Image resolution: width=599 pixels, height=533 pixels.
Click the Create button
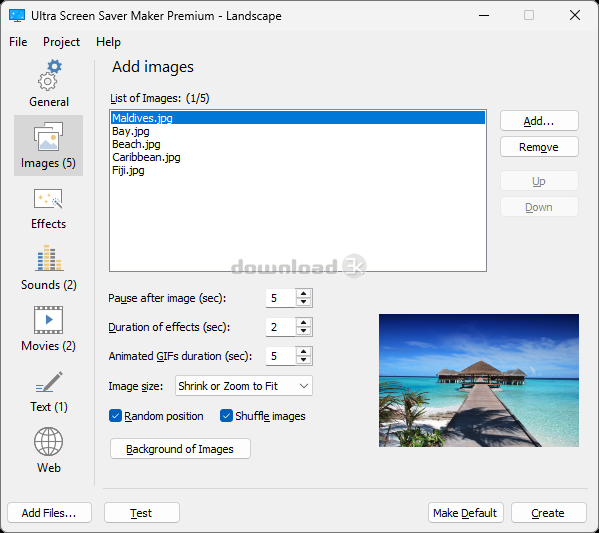coord(549,513)
